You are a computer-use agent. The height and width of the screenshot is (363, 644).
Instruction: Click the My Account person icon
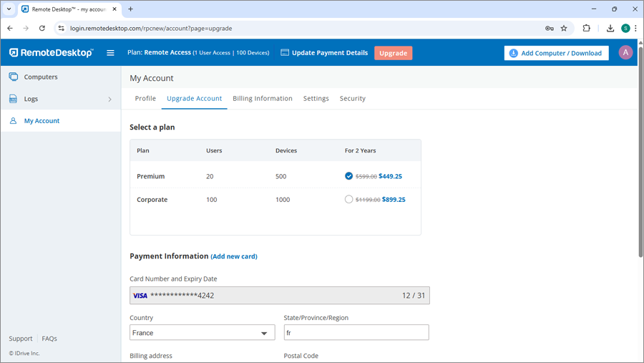(13, 120)
